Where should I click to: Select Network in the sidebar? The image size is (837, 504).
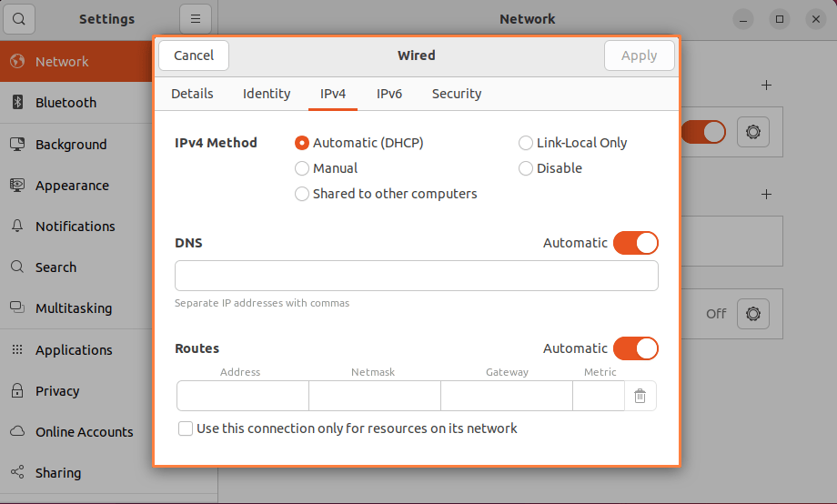coord(76,61)
